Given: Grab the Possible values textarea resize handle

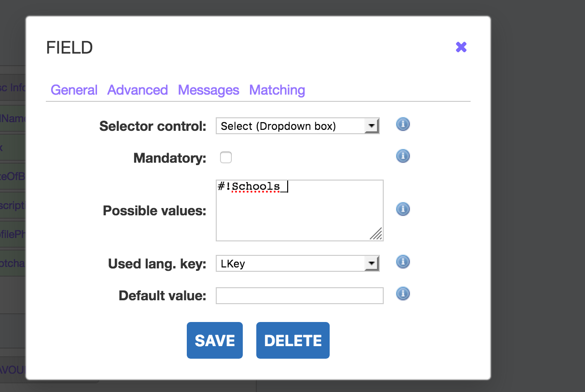Looking at the screenshot, I should (x=376, y=234).
